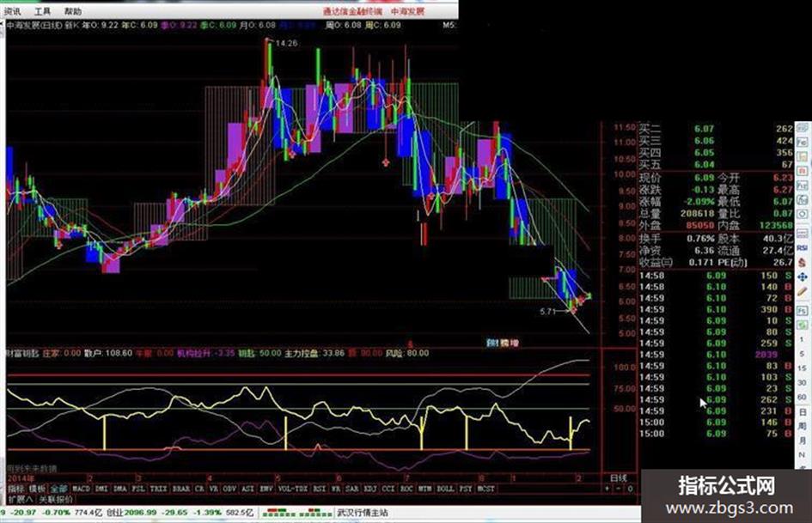Switch indicator to MTM
This screenshot has width=812, height=523.
pos(424,489)
